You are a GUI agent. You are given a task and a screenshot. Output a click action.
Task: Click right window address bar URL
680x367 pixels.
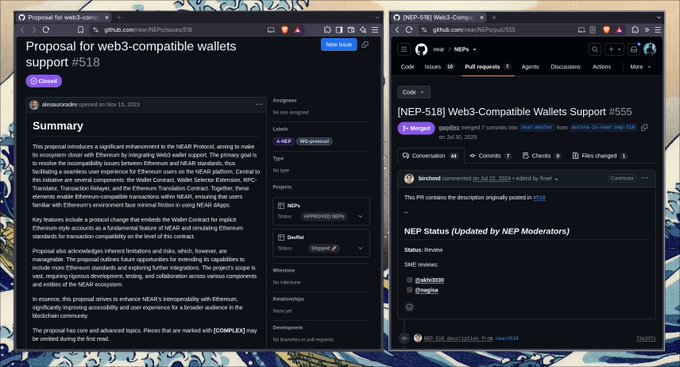pyautogui.click(x=474, y=29)
